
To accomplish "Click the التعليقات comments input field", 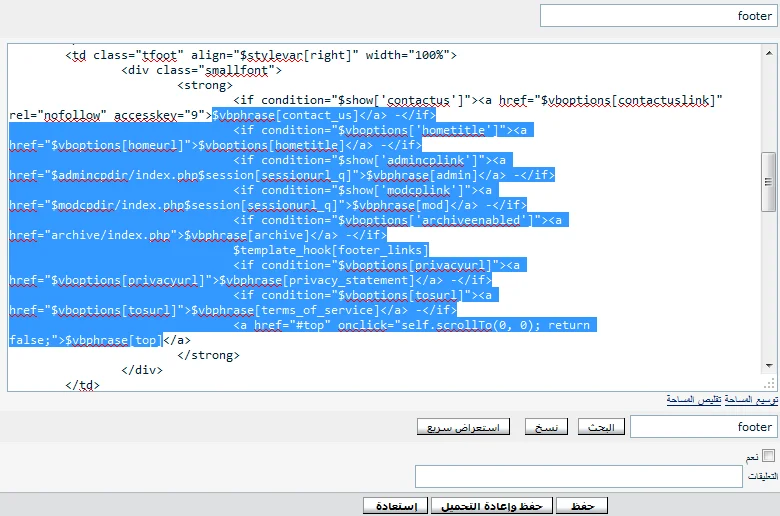I will click(x=578, y=477).
